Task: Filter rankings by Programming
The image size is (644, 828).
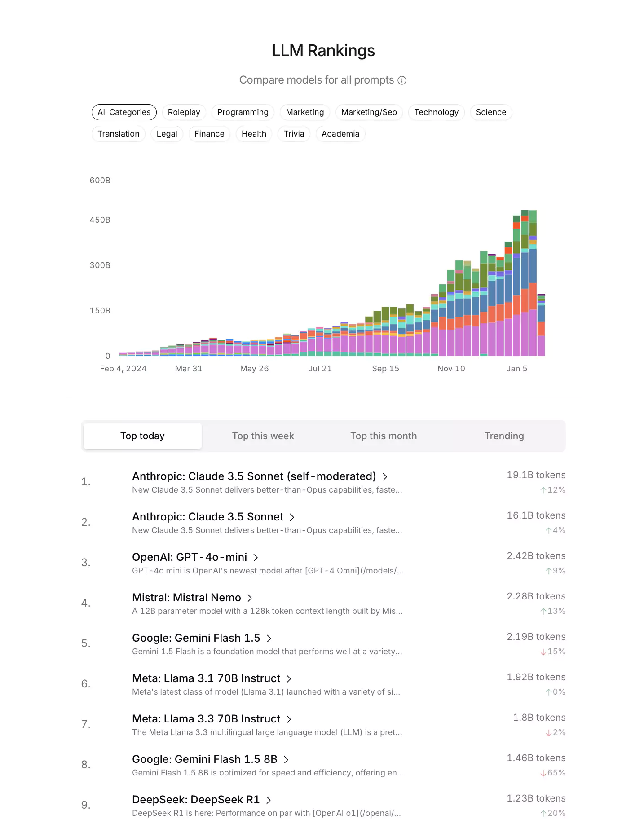Action: [x=243, y=112]
